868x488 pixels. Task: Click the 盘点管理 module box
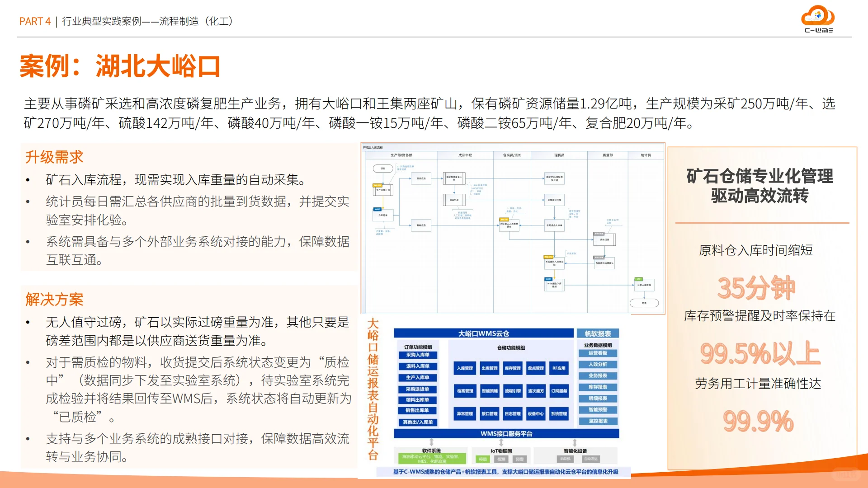click(x=536, y=368)
